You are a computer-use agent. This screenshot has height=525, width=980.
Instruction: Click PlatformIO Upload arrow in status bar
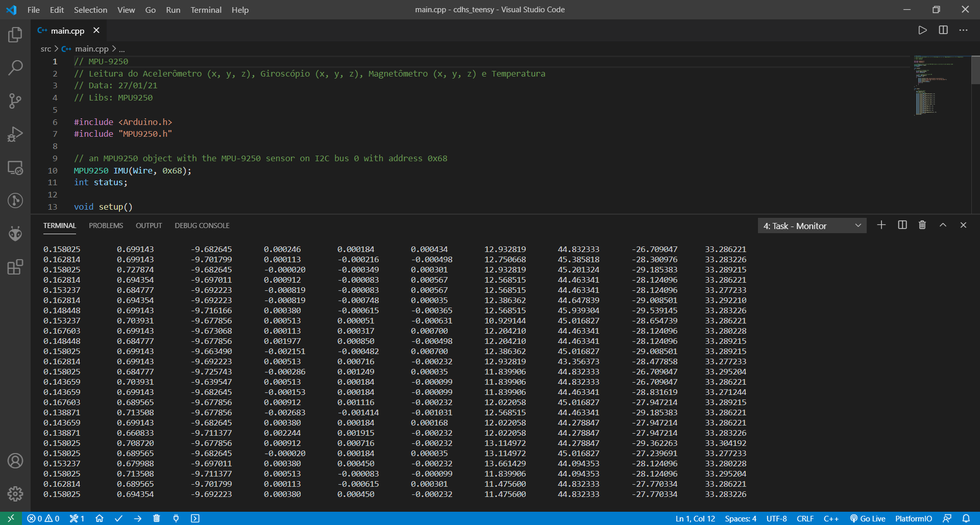[x=138, y=518]
